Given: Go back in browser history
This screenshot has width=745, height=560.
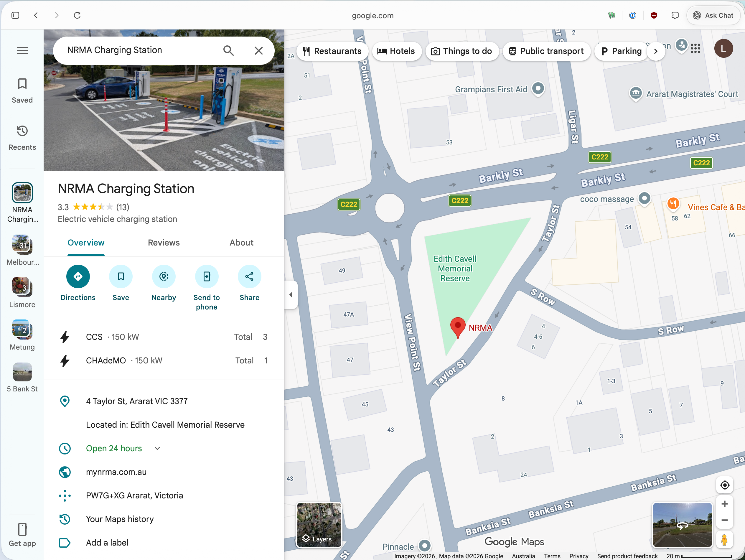Looking at the screenshot, I should tap(36, 15).
